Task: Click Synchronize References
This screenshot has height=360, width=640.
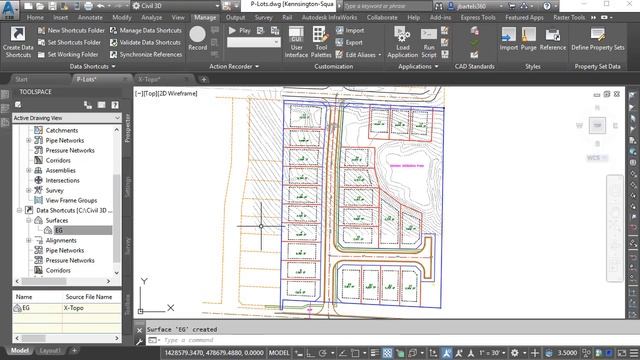Action: coord(146,54)
